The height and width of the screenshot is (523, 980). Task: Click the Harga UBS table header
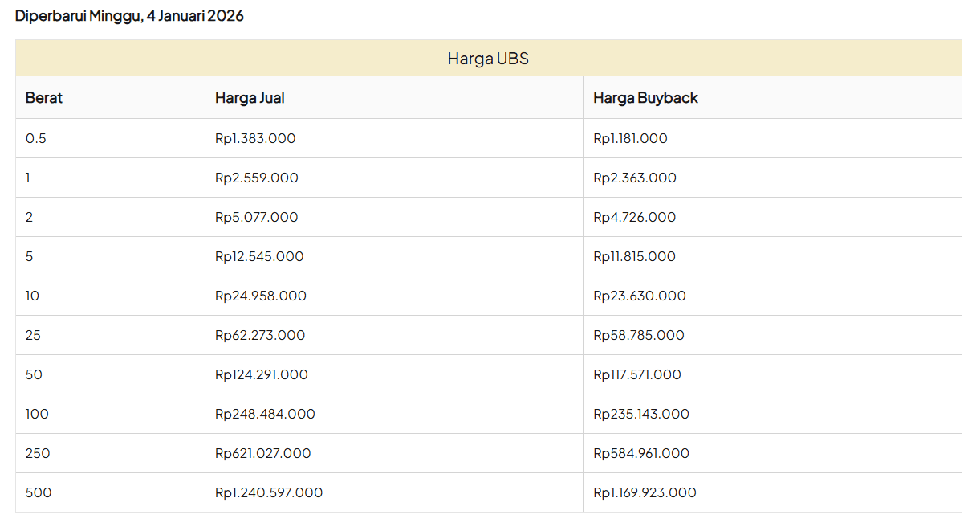tap(487, 57)
